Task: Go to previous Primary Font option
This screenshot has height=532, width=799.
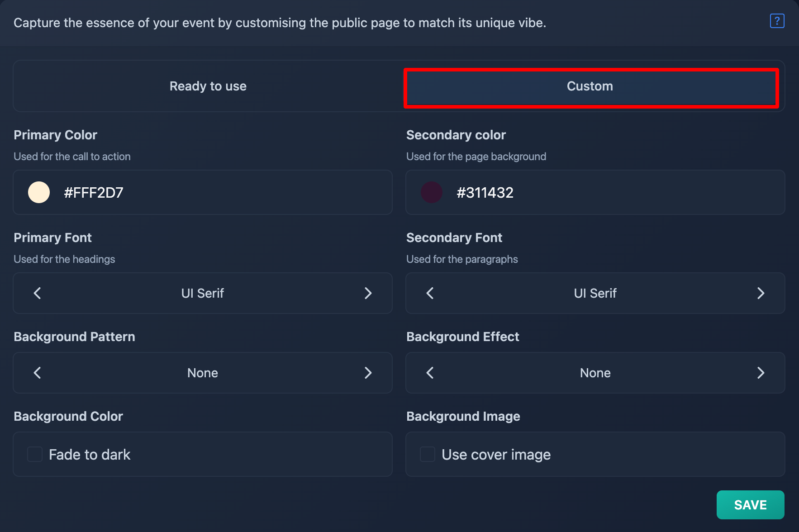Action: pyautogui.click(x=38, y=293)
